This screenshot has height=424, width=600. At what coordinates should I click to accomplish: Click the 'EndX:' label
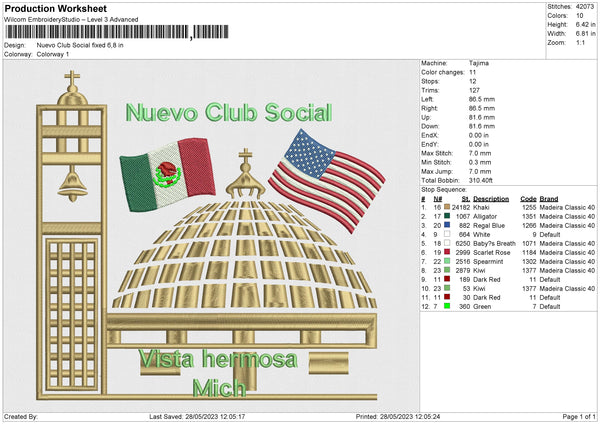tap(430, 135)
